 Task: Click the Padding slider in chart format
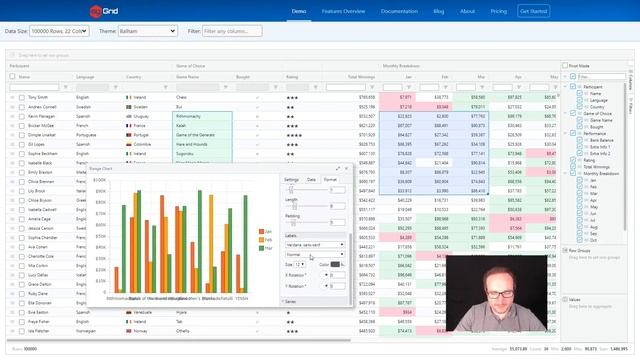(x=306, y=222)
